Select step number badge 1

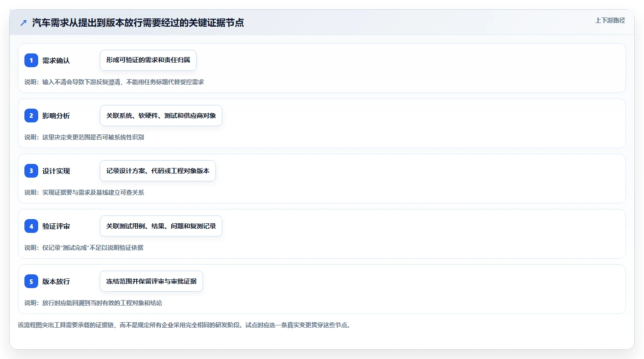pos(31,60)
